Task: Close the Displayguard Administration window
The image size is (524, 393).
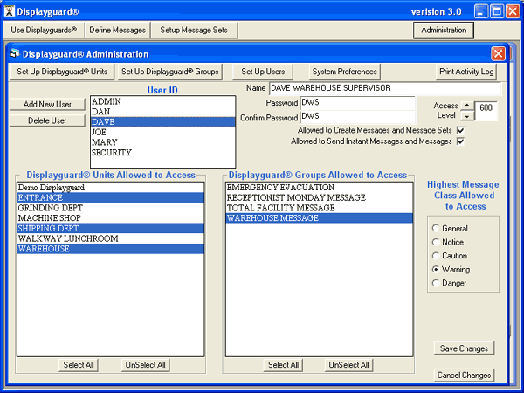Action: 498,54
